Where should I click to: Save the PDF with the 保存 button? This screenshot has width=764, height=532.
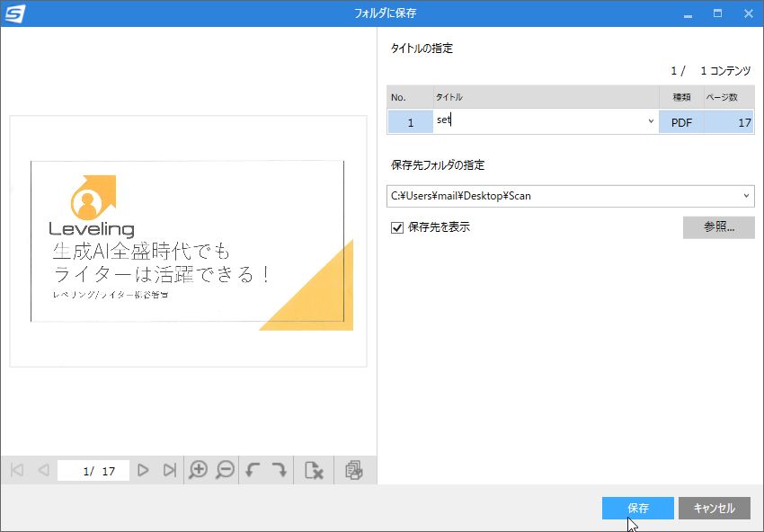pos(637,508)
